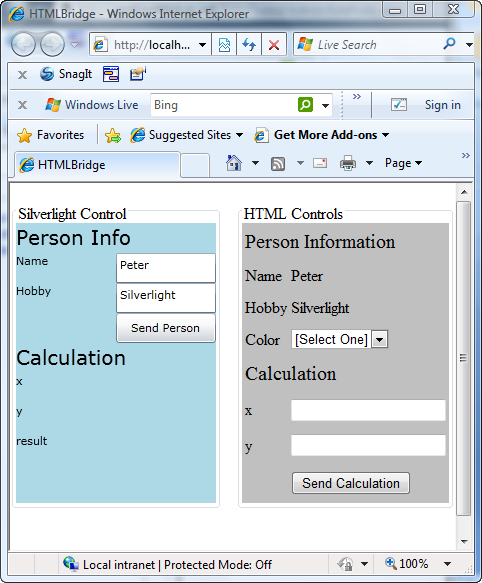
Task: Click the Add to Favorites Bar icon
Action: pos(113,135)
